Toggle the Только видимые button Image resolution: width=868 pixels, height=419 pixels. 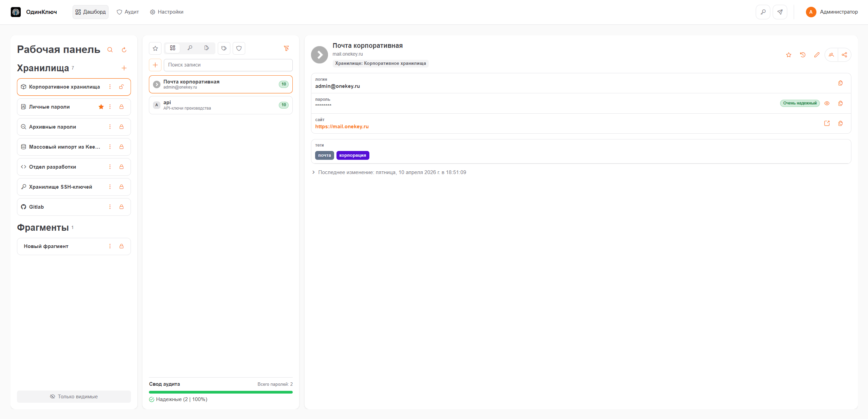click(74, 397)
